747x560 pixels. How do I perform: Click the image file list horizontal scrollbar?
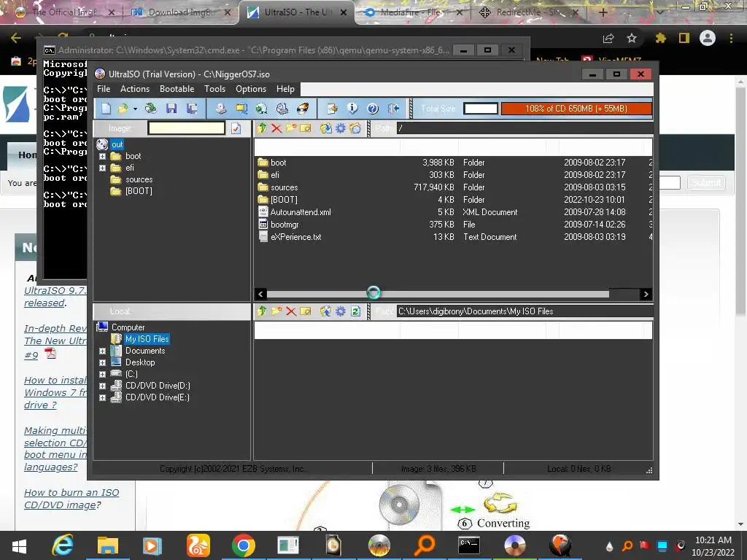click(x=438, y=295)
